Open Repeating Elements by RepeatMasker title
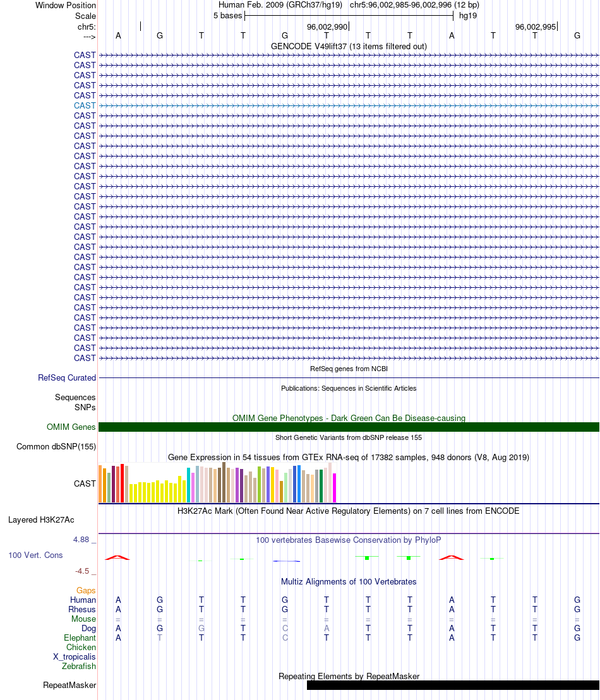This screenshot has height=700, width=600. click(x=349, y=677)
